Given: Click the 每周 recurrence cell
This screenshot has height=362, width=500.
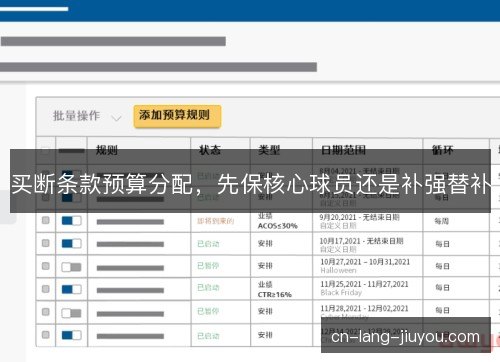Looking at the screenshot, I should pos(442,221).
